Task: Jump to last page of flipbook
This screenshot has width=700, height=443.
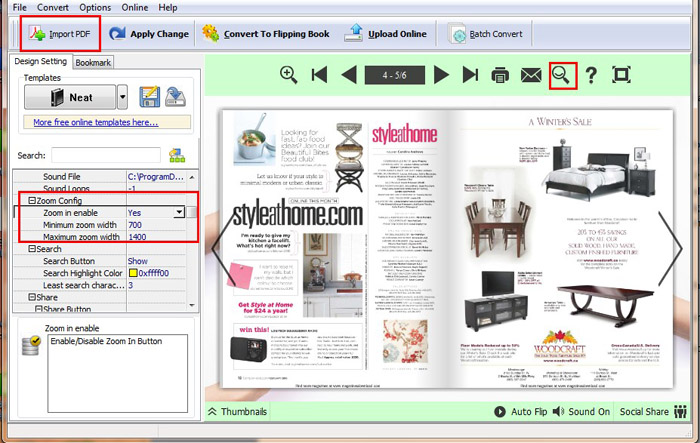Action: (x=470, y=75)
